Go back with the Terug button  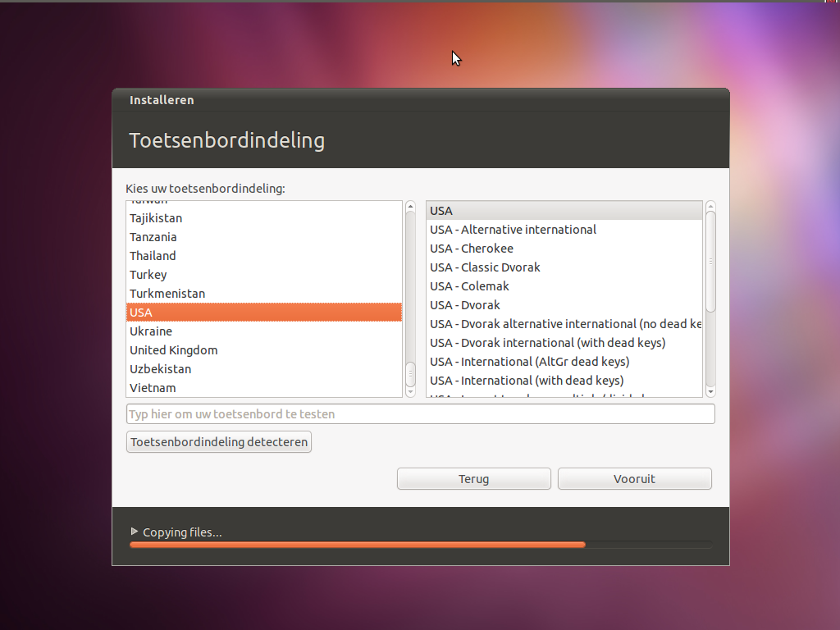tap(473, 478)
